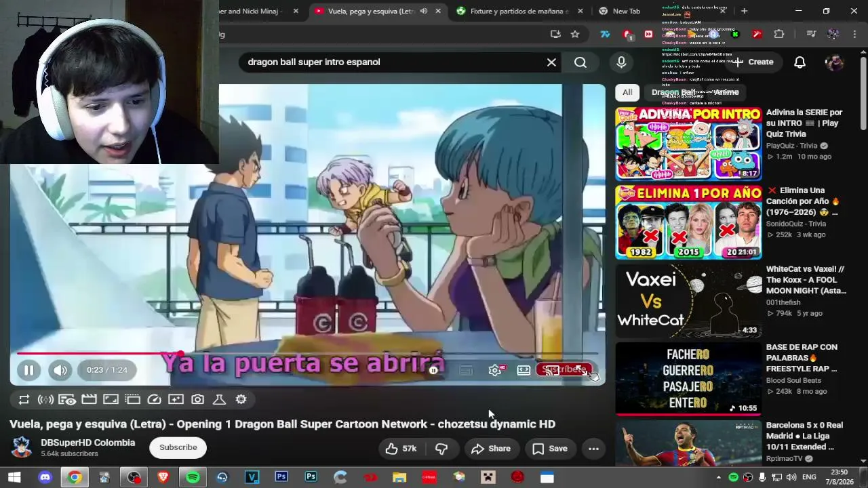Open the taskbar clock showing 23:50

click(x=840, y=477)
